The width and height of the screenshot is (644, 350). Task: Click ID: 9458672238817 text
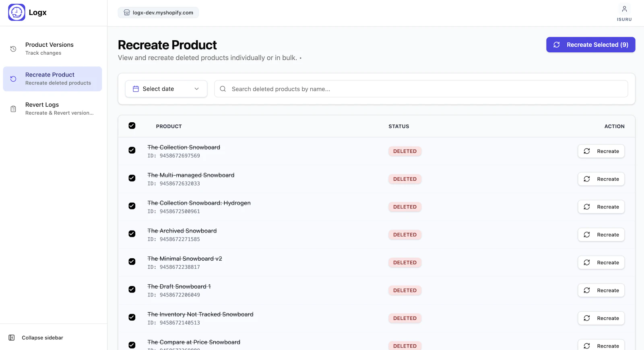coord(173,267)
